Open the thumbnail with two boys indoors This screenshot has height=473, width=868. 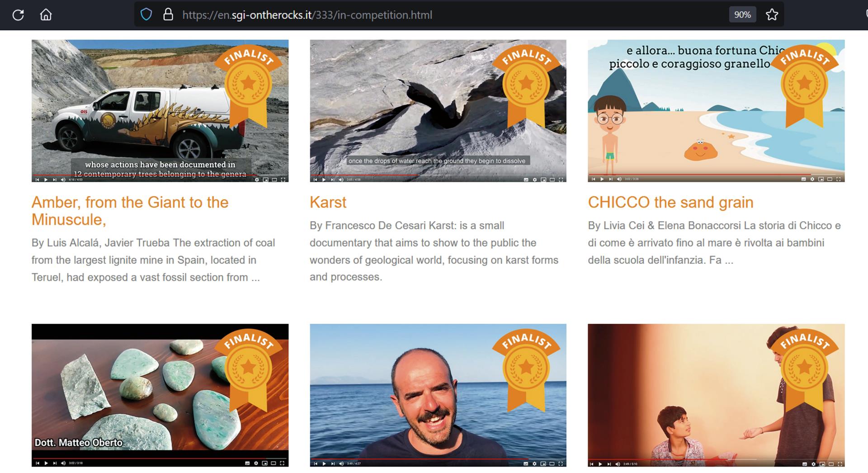[716, 395]
